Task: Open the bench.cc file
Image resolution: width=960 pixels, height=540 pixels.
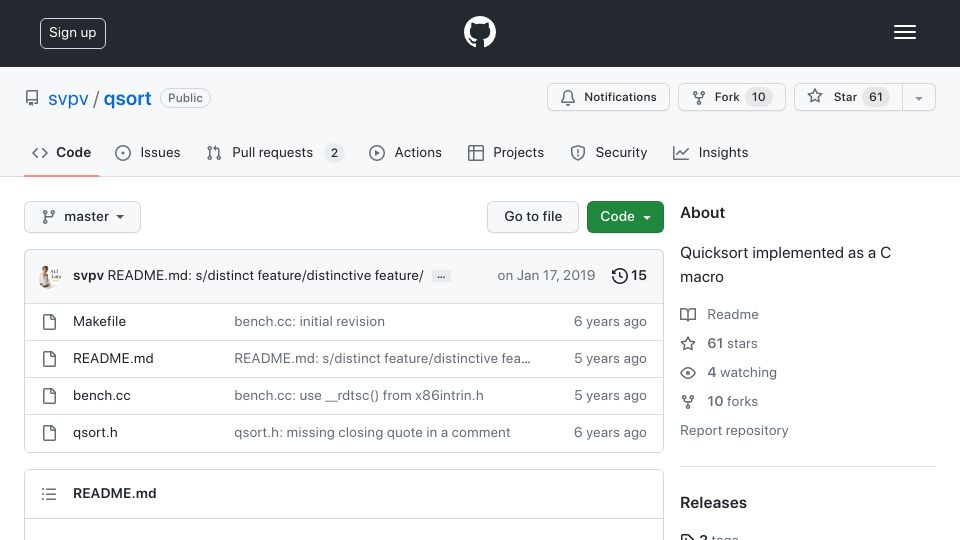Action: (x=102, y=396)
